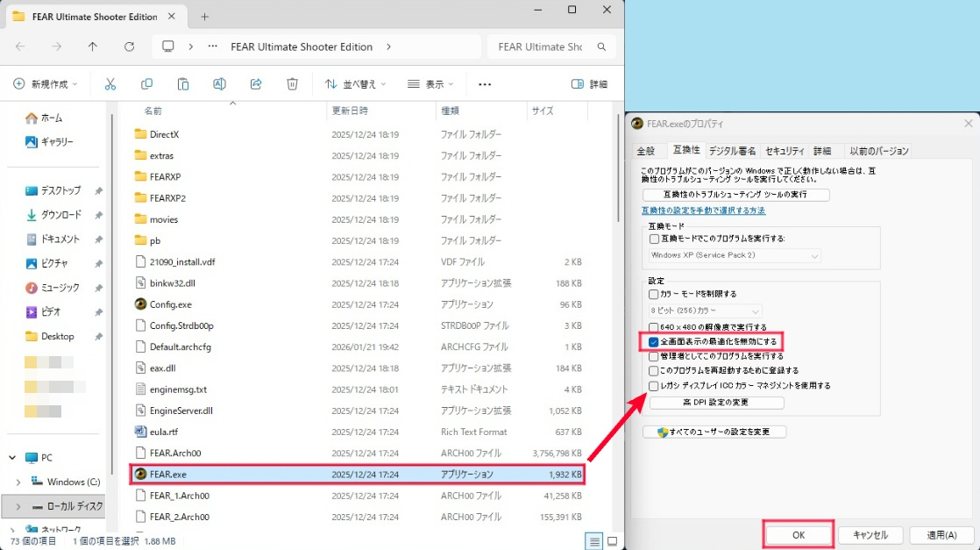The image size is (980, 550).
Task: Open the 表示 view dropdown
Action: coord(430,84)
